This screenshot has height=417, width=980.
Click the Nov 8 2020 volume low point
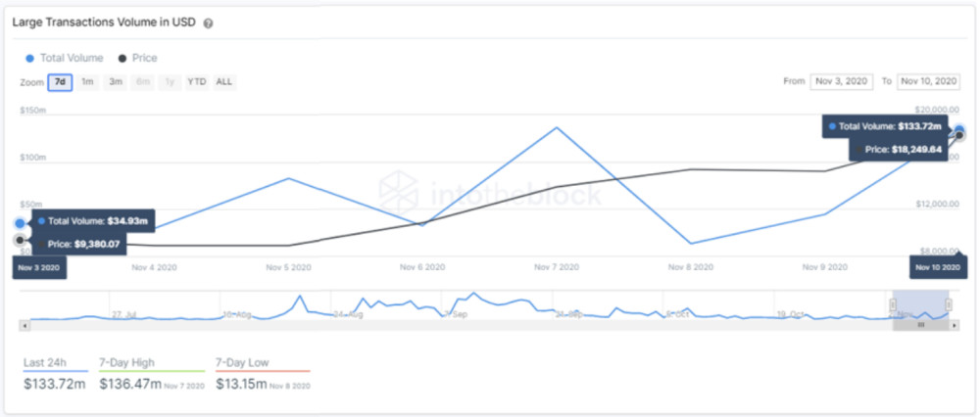(690, 244)
